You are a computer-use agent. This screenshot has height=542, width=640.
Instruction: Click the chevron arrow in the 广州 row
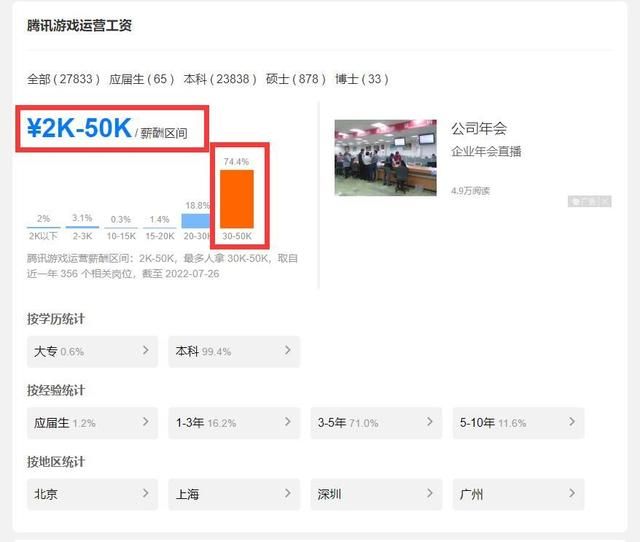click(x=571, y=493)
